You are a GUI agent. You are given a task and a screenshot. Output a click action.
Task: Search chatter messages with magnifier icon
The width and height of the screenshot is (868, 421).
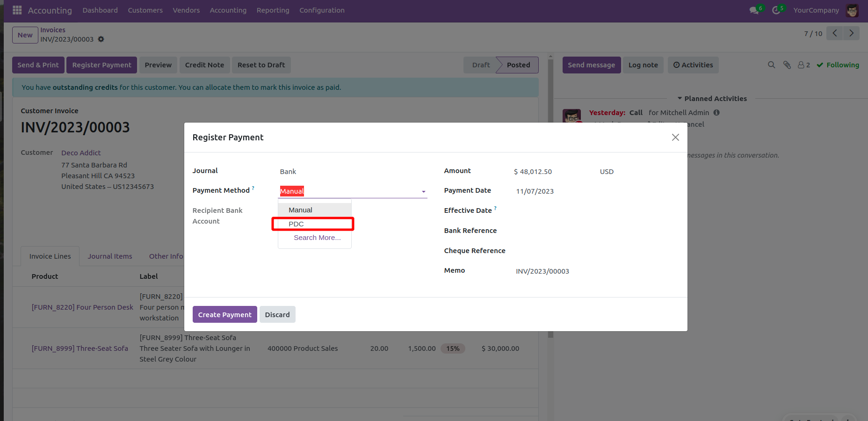[771, 65]
